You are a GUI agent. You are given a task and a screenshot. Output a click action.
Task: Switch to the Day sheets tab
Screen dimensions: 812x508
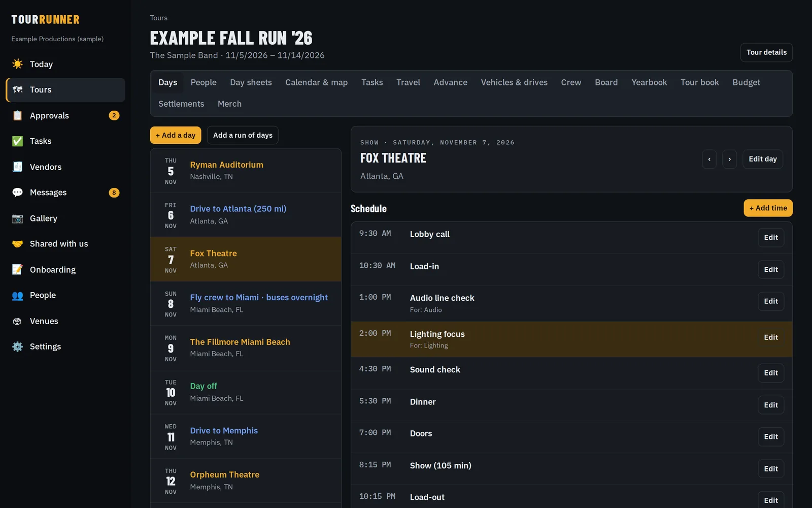pyautogui.click(x=251, y=82)
